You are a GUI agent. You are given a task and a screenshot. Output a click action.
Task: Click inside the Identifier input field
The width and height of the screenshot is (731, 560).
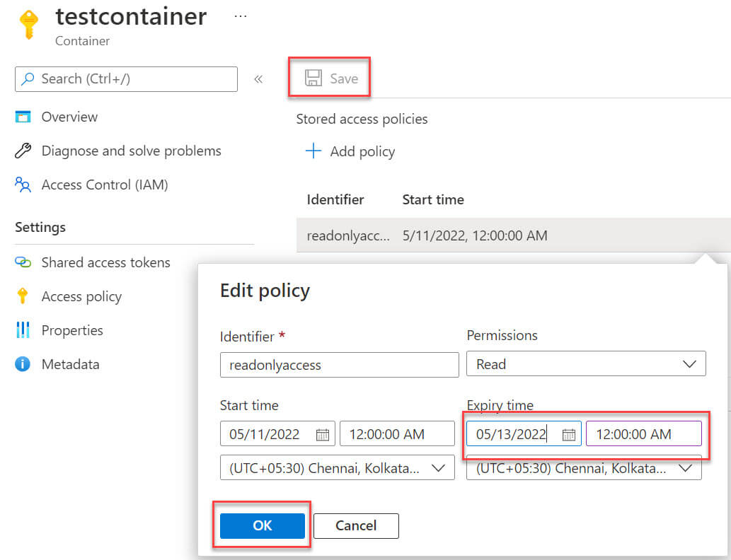coord(339,365)
